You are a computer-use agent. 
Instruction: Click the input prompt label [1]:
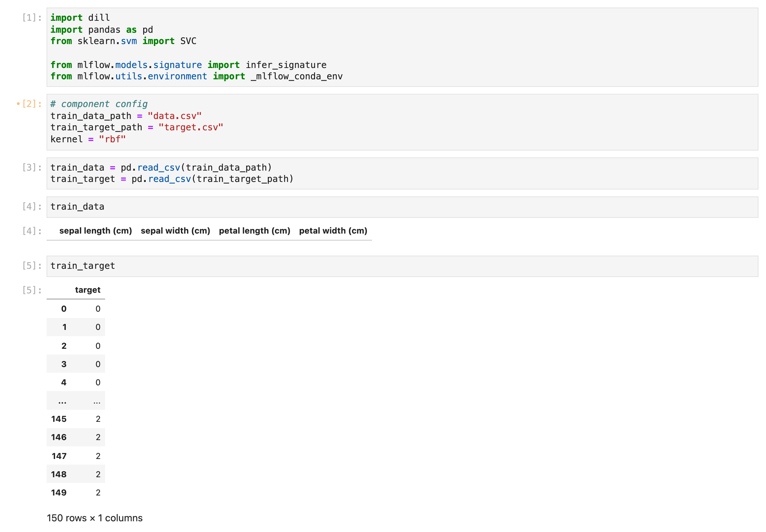click(32, 18)
